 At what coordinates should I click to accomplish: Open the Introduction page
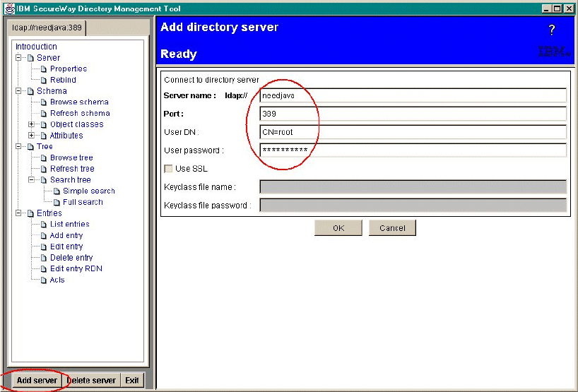(36, 47)
